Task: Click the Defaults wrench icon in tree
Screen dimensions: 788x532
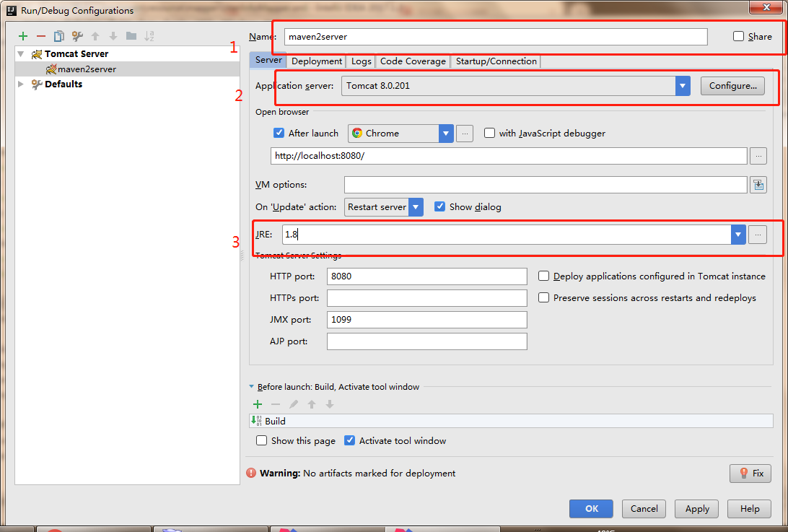Action: click(x=37, y=84)
